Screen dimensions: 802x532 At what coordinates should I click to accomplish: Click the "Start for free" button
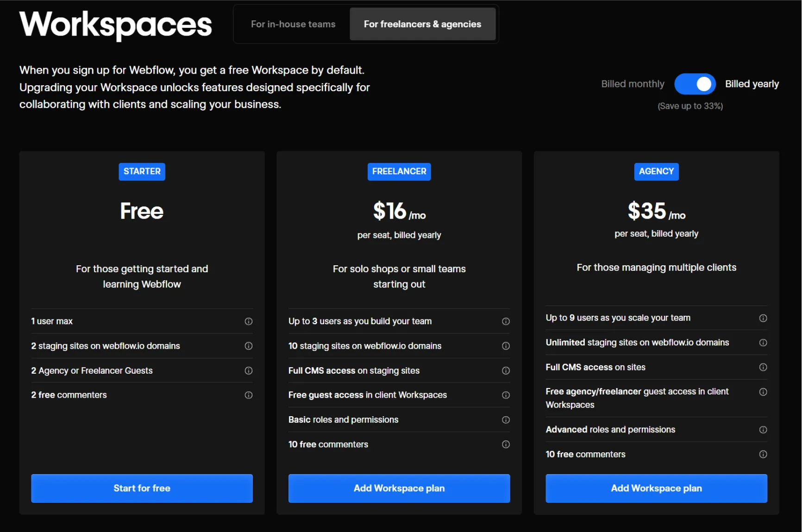click(142, 488)
